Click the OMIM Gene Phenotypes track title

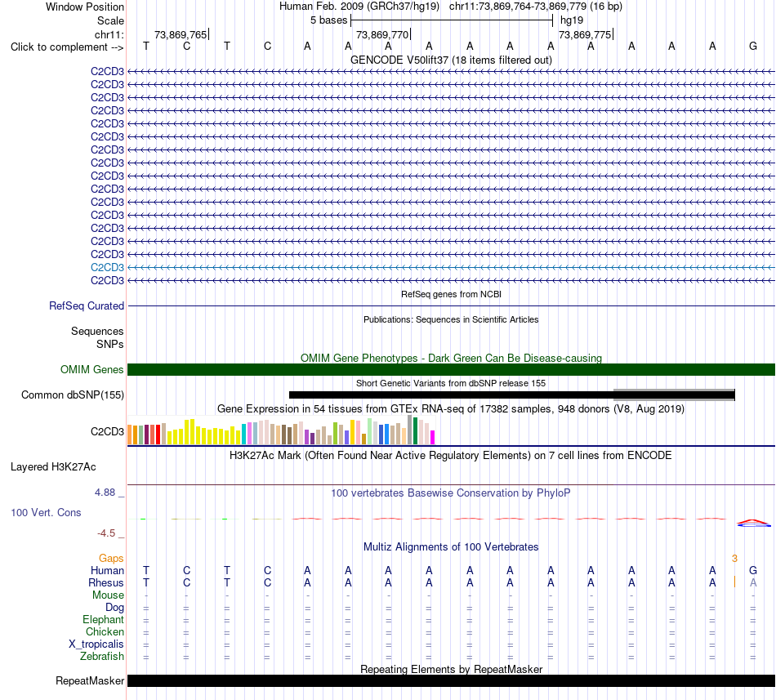point(451,358)
